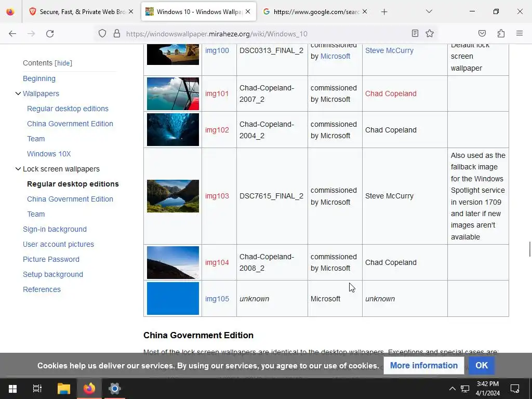Jump to User account pictures section

58,244
